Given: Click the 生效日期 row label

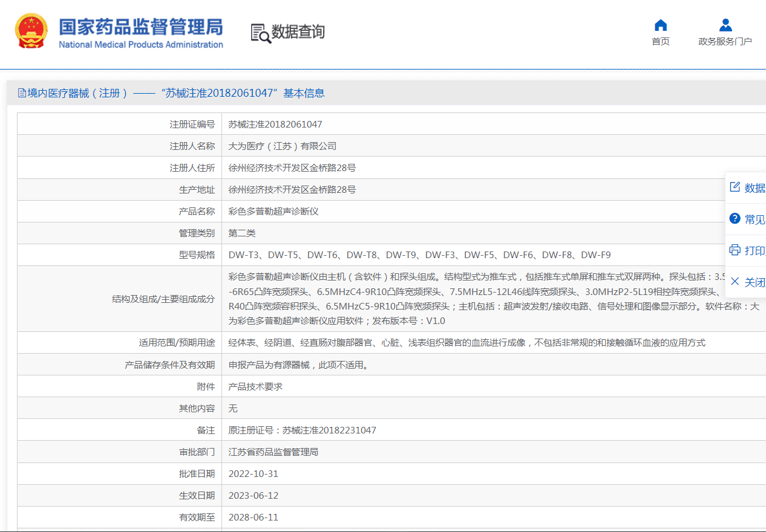Looking at the screenshot, I should [197, 495].
